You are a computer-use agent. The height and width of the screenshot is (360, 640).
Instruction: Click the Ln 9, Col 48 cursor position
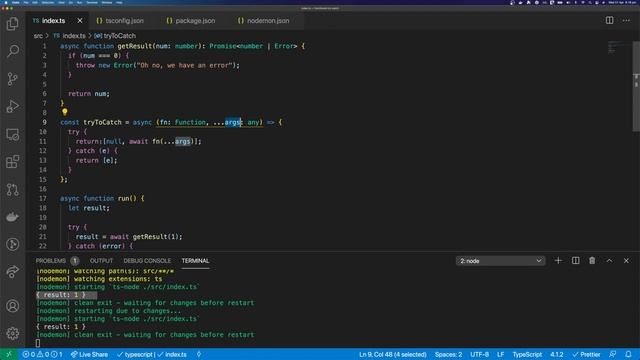(393, 354)
